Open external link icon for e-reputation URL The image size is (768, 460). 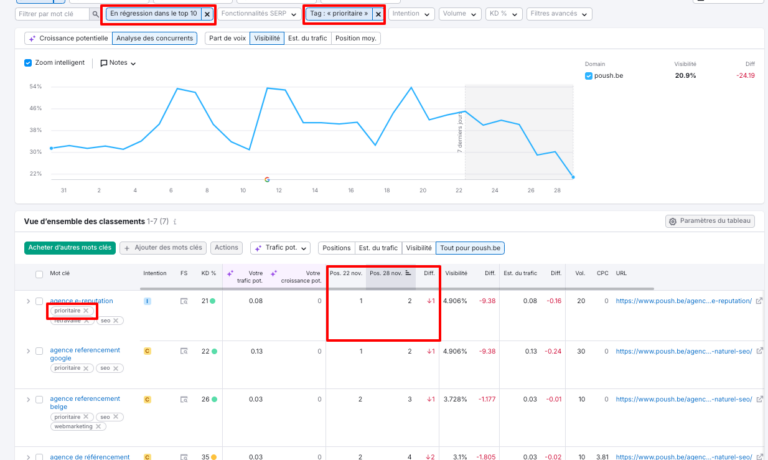click(758, 300)
